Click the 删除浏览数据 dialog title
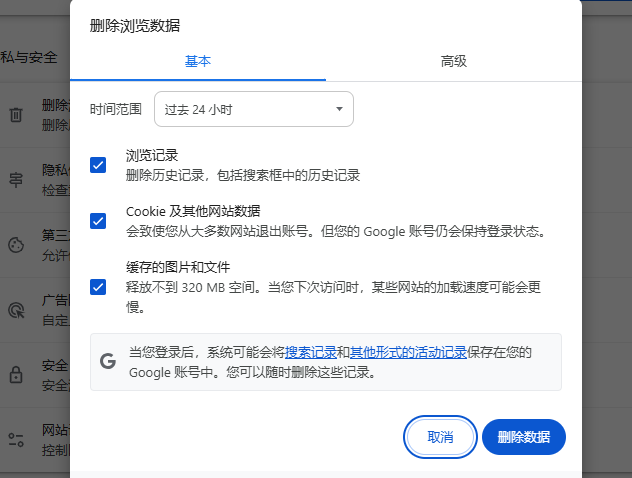632x478 pixels. (142, 26)
